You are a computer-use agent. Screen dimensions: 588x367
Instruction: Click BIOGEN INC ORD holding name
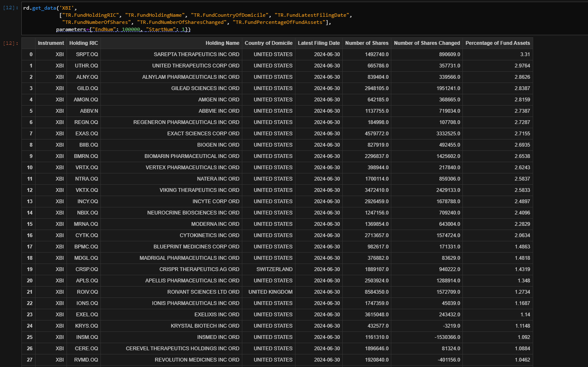tap(218, 145)
